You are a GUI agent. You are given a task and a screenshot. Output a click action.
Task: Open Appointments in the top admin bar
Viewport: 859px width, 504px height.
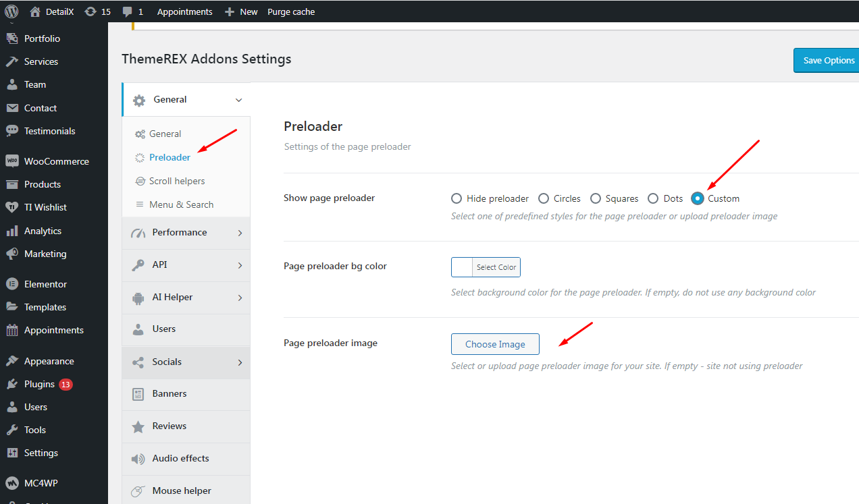tap(184, 11)
